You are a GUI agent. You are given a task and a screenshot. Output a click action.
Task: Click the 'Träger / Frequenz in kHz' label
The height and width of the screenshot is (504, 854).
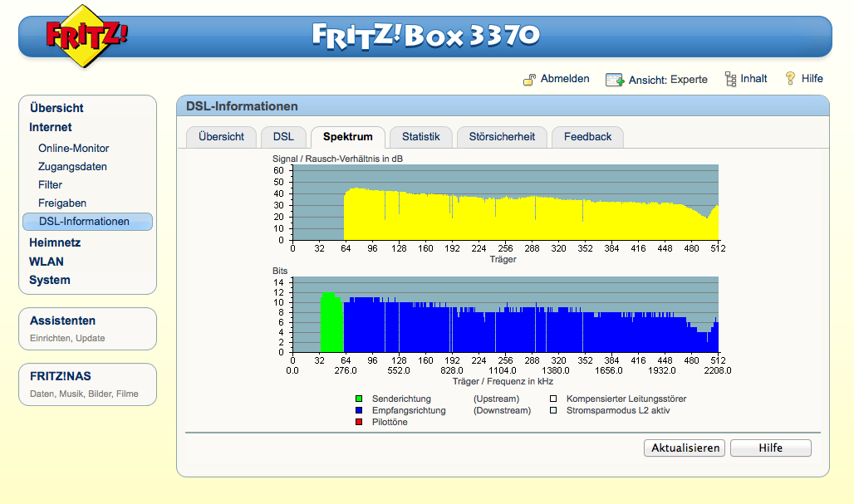point(503,382)
